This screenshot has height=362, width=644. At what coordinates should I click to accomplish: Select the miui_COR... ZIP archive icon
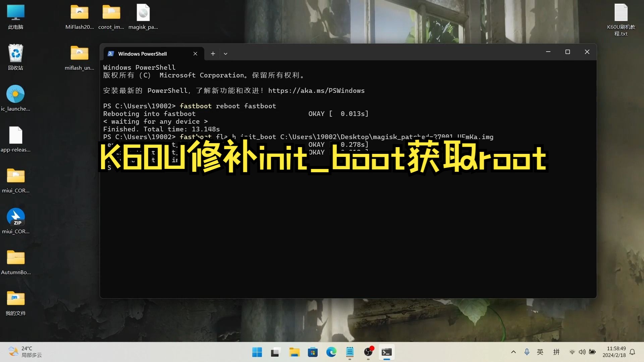(x=15, y=221)
